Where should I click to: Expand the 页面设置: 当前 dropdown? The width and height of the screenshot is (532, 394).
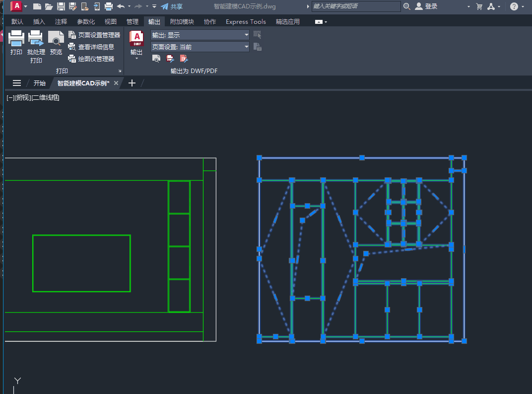[247, 47]
